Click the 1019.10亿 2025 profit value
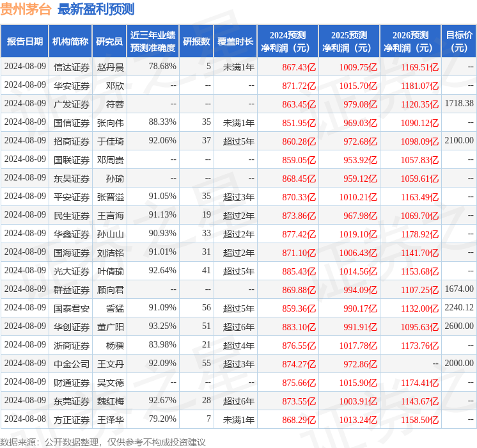 coord(358,234)
